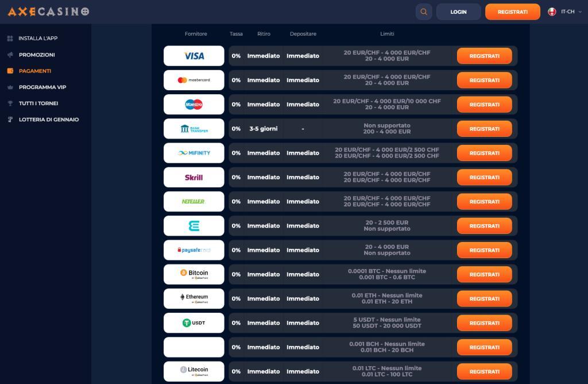The width and height of the screenshot is (588, 384).
Task: Open Installa l'app from sidebar
Action: [38, 39]
